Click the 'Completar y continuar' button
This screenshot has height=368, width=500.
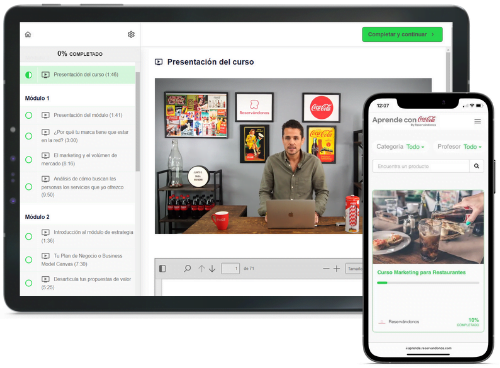(x=402, y=34)
